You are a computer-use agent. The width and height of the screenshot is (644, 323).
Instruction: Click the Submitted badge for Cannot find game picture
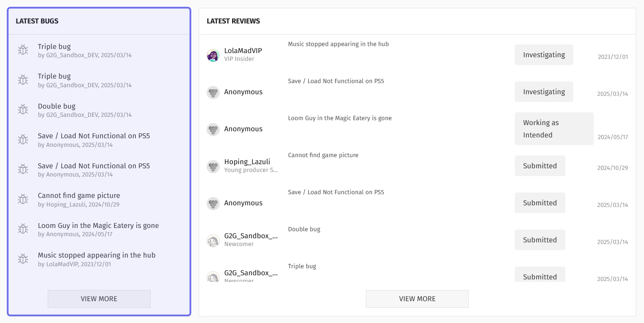[540, 166]
